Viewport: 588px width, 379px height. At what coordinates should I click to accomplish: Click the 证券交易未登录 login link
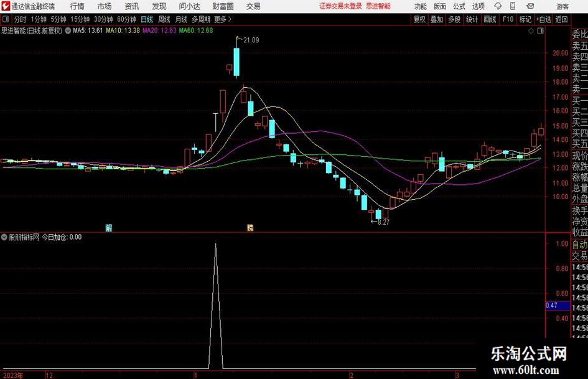[341, 6]
